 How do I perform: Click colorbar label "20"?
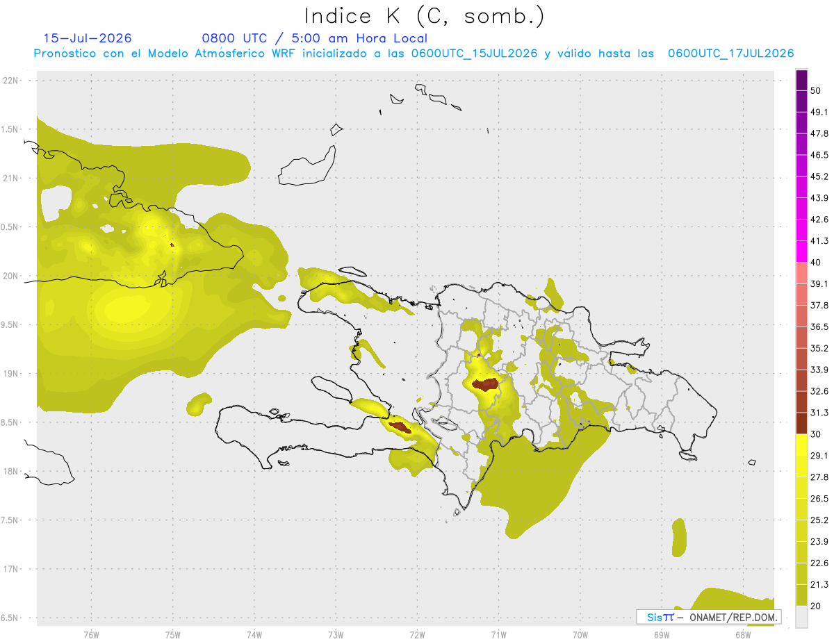tap(816, 606)
